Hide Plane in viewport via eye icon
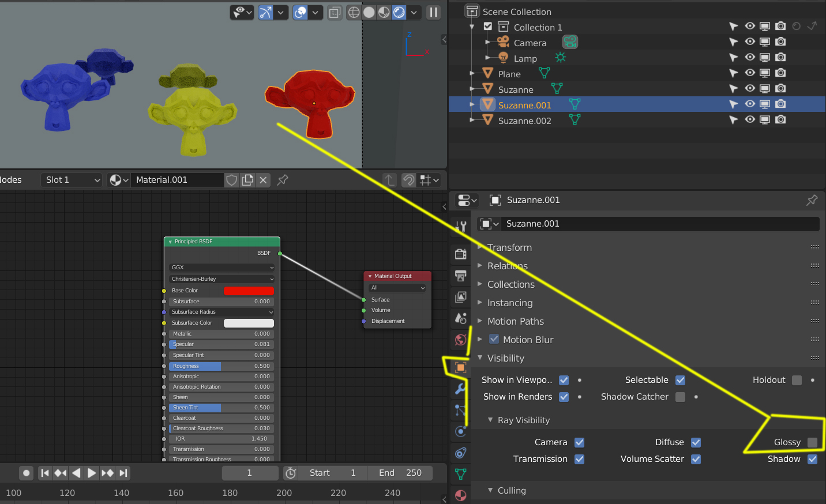 coord(750,73)
